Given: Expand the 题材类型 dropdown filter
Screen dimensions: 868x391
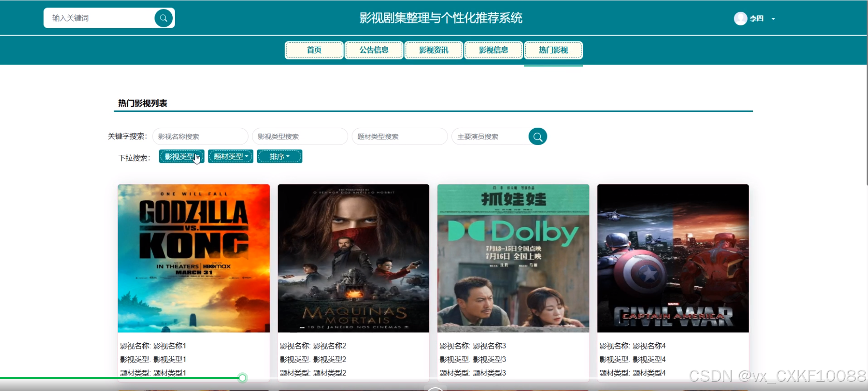Looking at the screenshot, I should [x=231, y=157].
